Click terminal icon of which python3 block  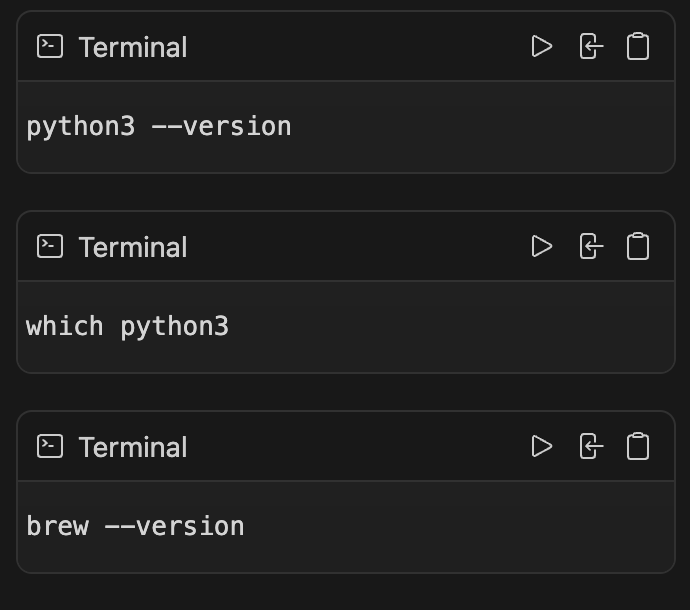[50, 246]
